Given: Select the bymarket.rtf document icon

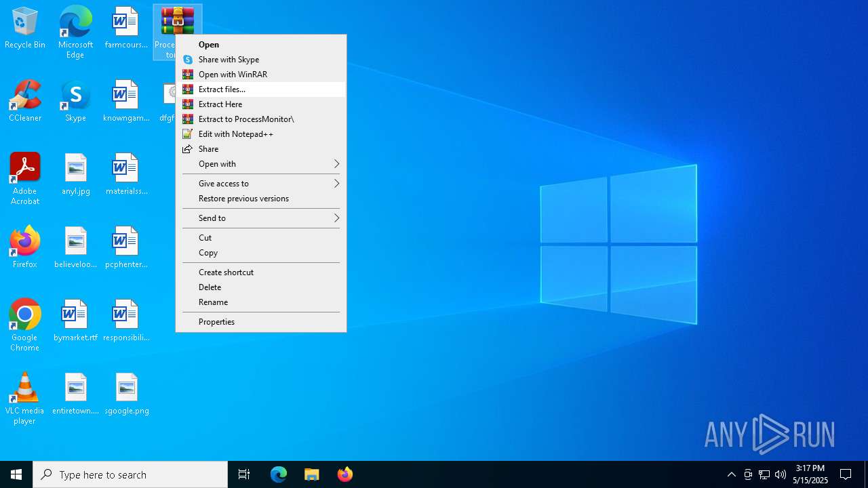Looking at the screenshot, I should point(75,321).
